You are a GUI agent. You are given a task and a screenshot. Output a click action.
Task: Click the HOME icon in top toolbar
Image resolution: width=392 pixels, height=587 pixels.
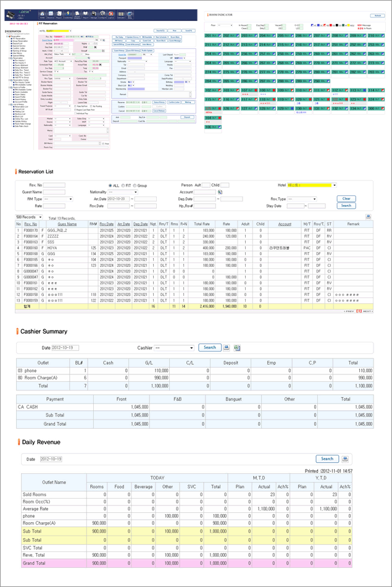click(x=42, y=13)
